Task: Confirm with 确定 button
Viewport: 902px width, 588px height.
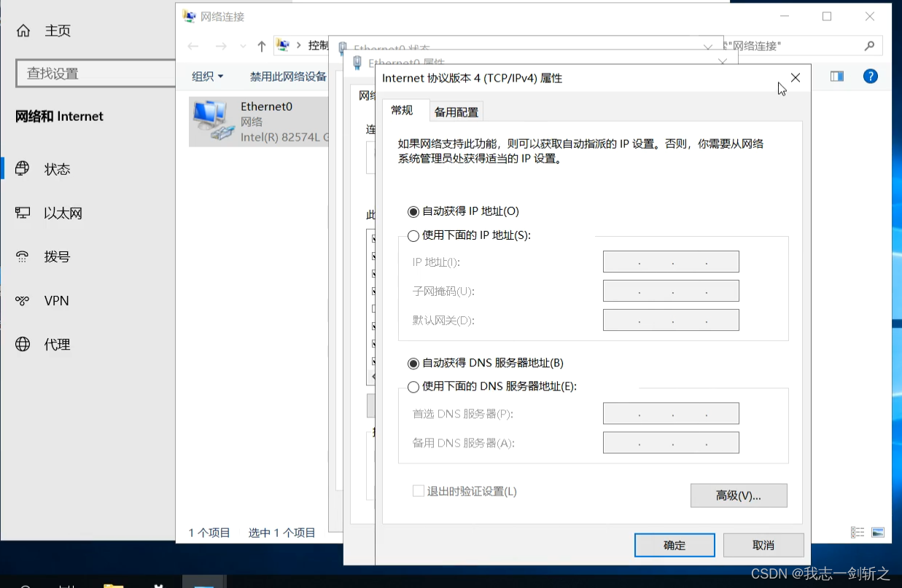Action: pyautogui.click(x=674, y=545)
